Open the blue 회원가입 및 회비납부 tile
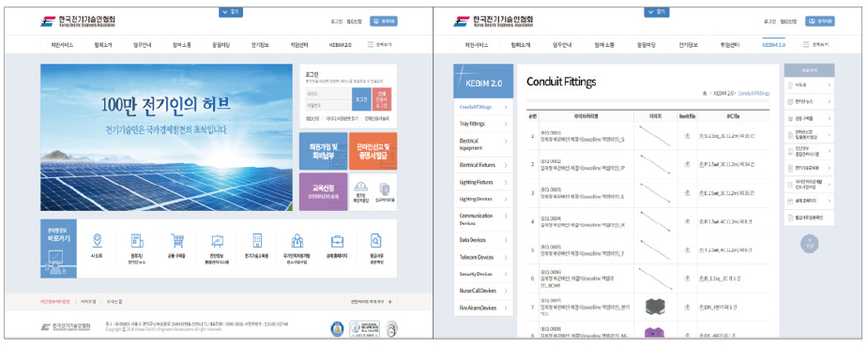The height and width of the screenshot is (346, 868). 324,151
